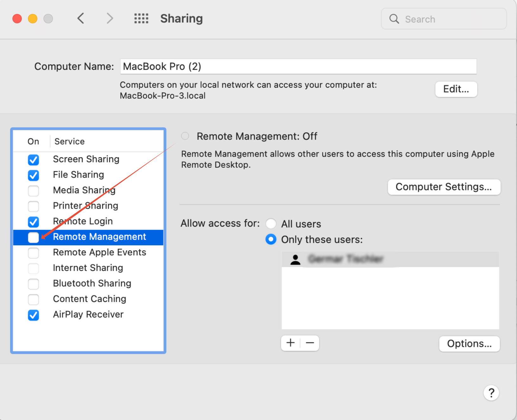Select the All users radio option
The image size is (517, 420).
(x=271, y=224)
